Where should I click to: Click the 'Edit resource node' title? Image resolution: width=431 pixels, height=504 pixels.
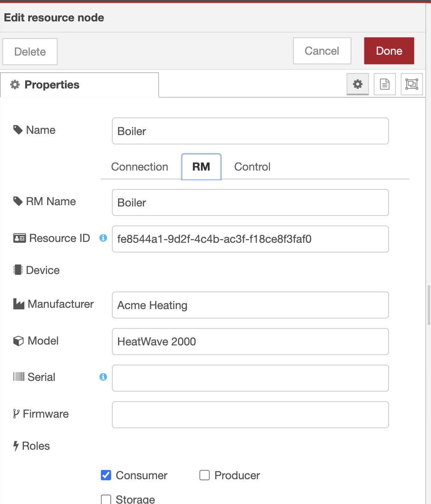[54, 18]
